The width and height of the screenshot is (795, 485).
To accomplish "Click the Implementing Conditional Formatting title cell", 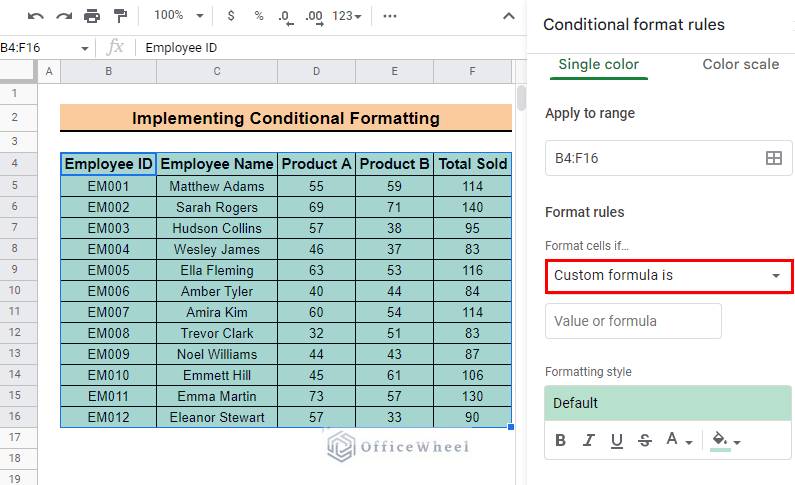I will (x=286, y=118).
